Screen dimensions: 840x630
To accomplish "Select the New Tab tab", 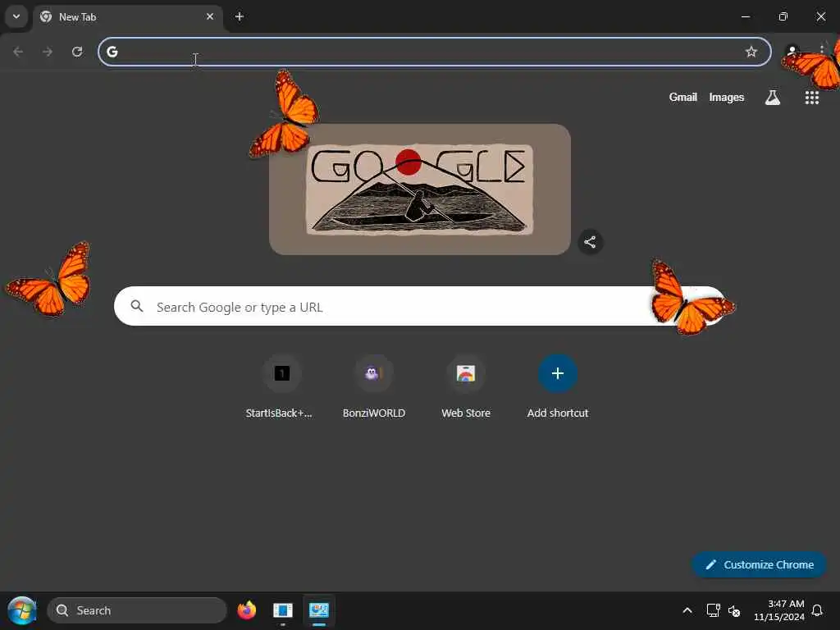I will click(129, 17).
